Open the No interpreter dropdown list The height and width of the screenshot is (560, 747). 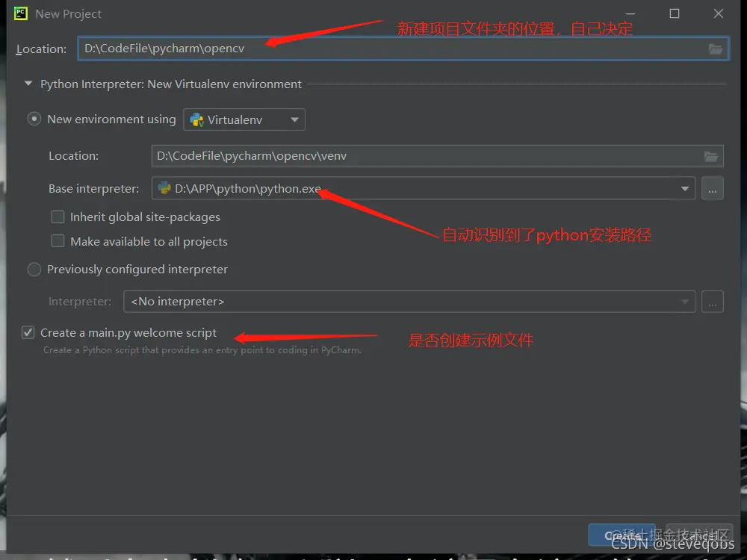[x=409, y=302]
